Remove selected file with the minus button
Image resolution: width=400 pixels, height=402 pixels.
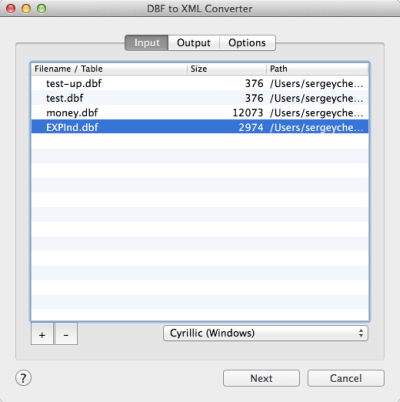click(66, 334)
